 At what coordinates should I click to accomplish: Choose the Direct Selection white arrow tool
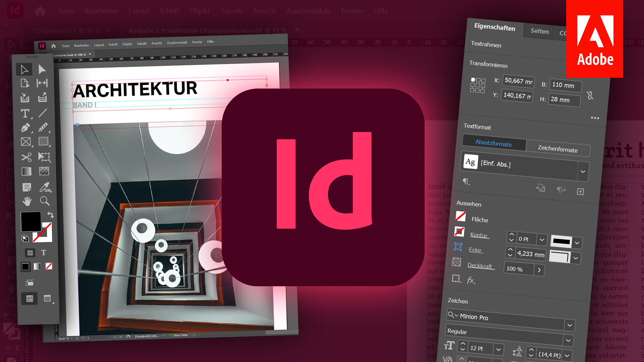tap(42, 69)
